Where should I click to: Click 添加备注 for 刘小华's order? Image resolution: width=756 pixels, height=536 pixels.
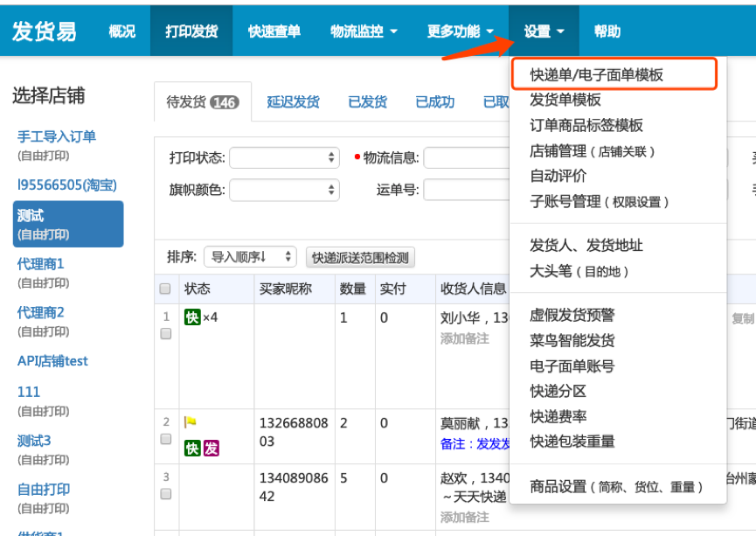(x=464, y=338)
